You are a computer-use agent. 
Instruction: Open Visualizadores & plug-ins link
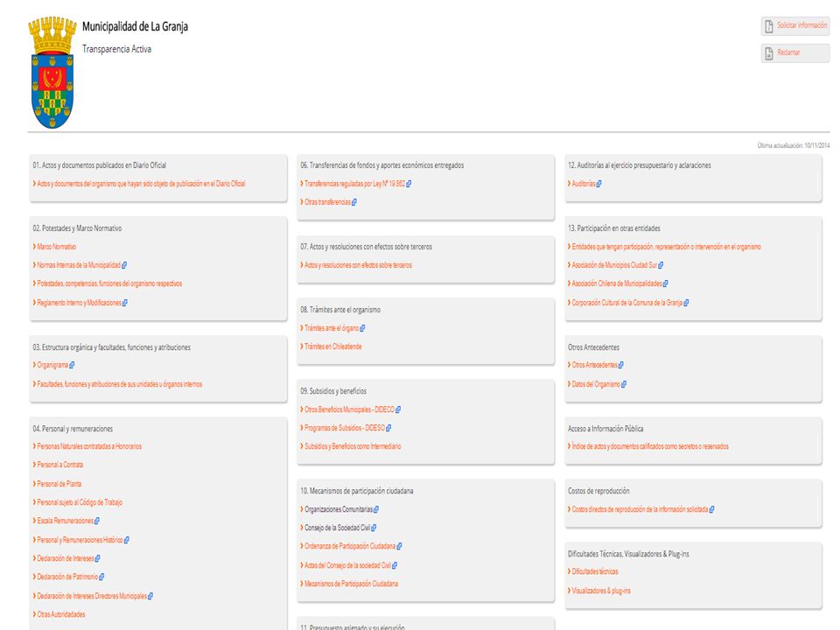pos(600,591)
